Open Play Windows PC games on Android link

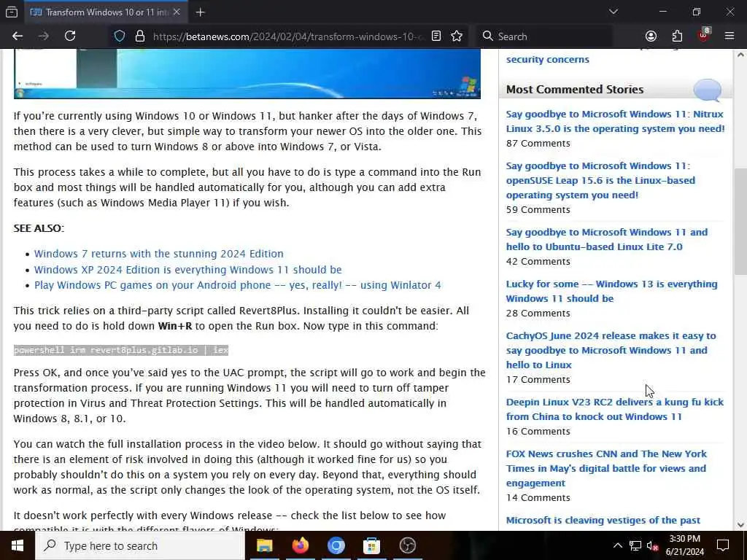tap(237, 285)
